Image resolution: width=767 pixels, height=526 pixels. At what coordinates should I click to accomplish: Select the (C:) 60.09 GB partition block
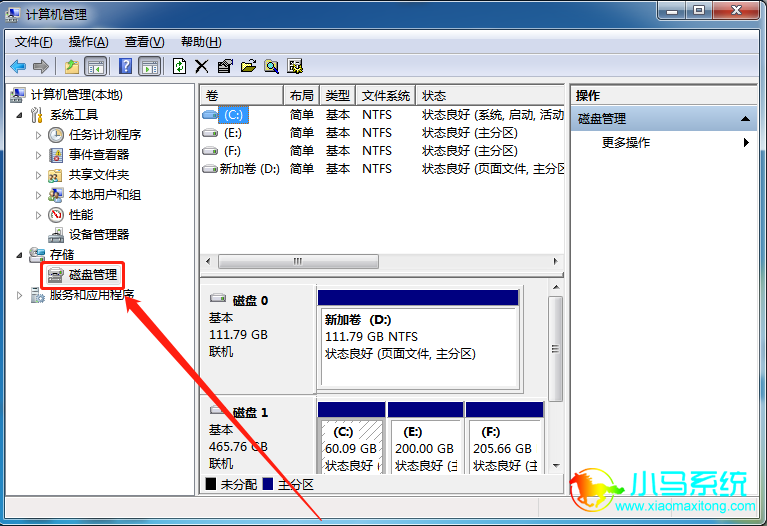351,438
